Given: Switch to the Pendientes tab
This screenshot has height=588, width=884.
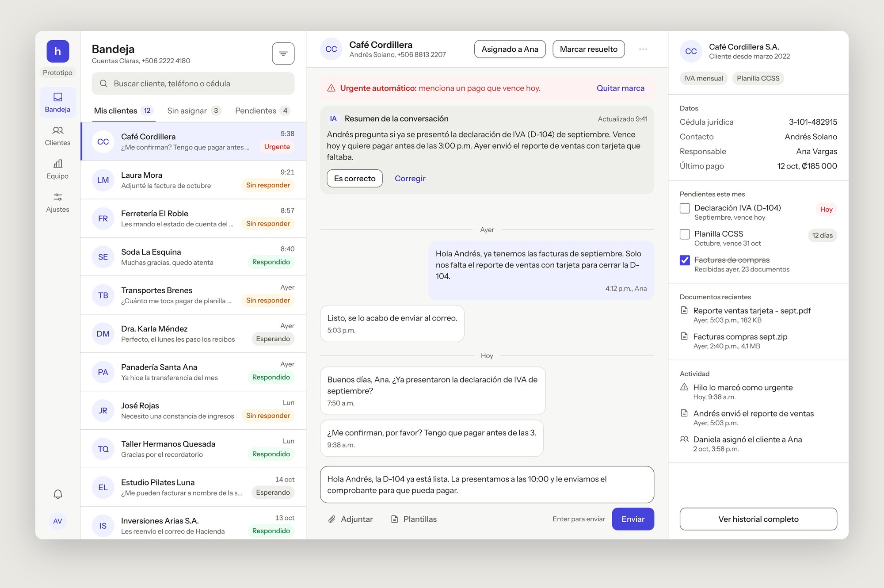Looking at the screenshot, I should coord(263,111).
